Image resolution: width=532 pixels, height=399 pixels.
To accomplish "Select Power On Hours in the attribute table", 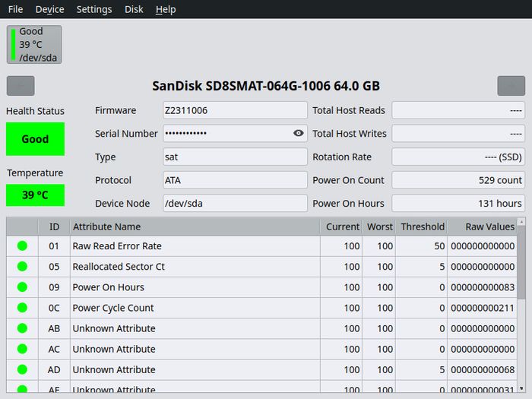I will [x=108, y=287].
